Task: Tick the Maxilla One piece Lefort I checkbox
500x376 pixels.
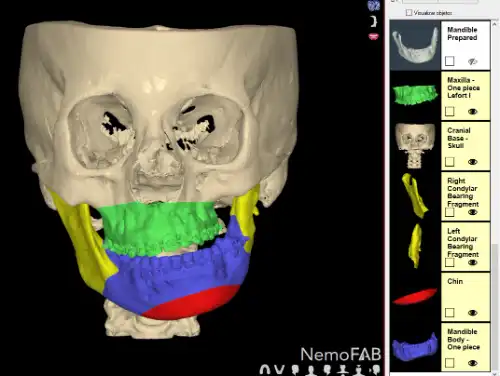Action: [x=449, y=111]
